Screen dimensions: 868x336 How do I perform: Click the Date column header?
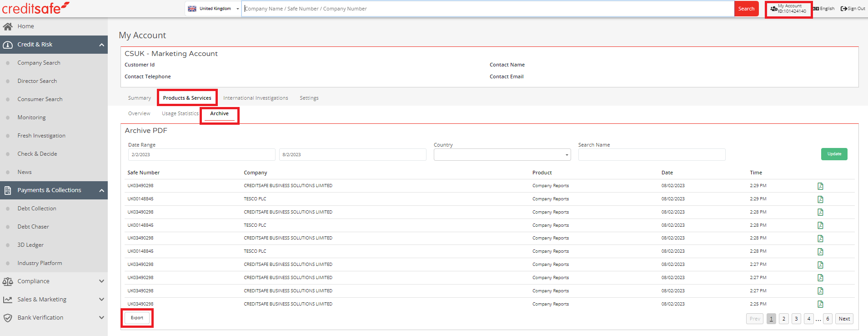coord(667,173)
